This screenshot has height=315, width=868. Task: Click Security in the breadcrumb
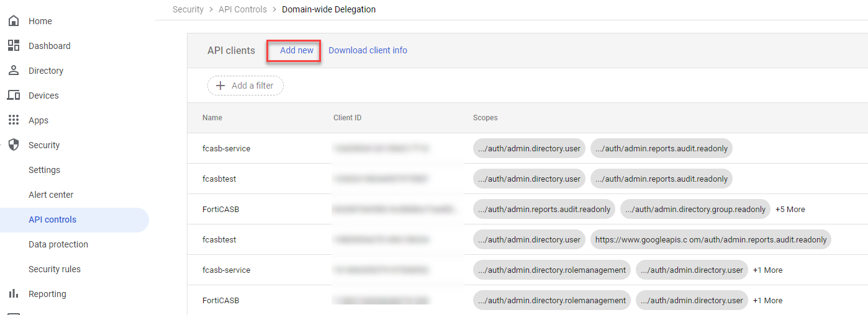coord(188,9)
